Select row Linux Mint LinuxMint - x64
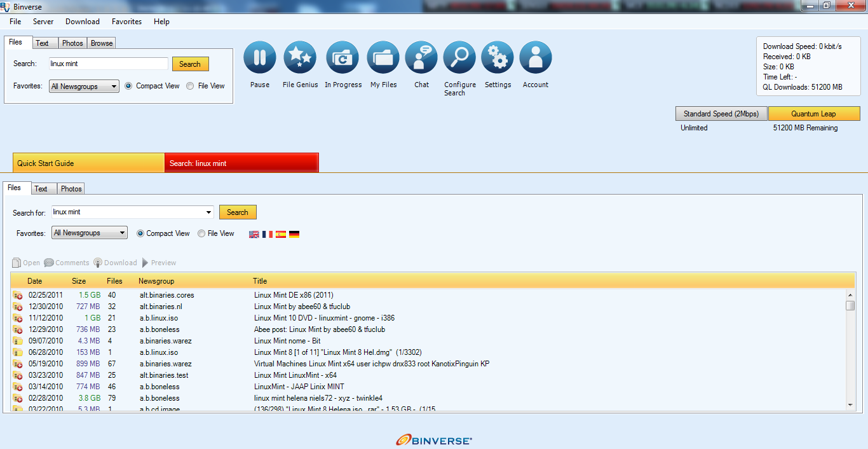 tap(428, 375)
